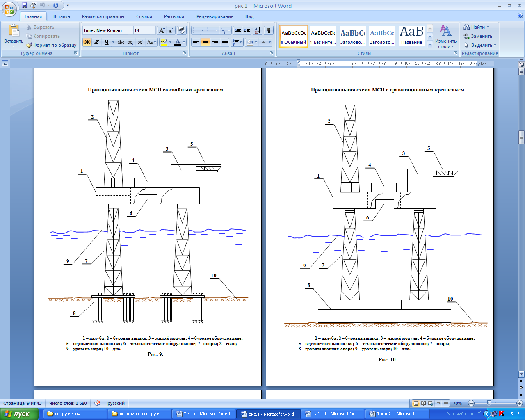Toggle bold formatting (Ж)
The height and width of the screenshot is (420, 525).
coord(87,42)
